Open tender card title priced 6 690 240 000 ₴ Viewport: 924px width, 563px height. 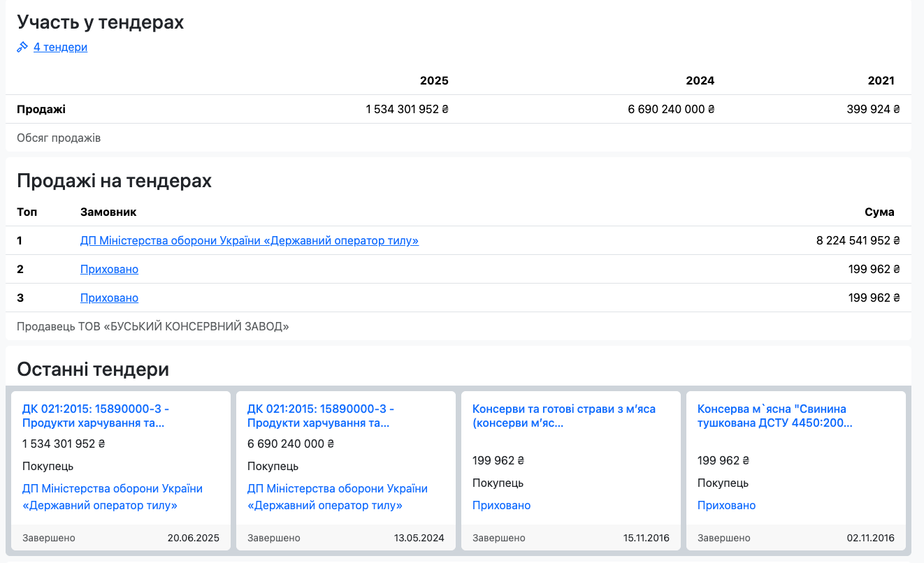321,416
